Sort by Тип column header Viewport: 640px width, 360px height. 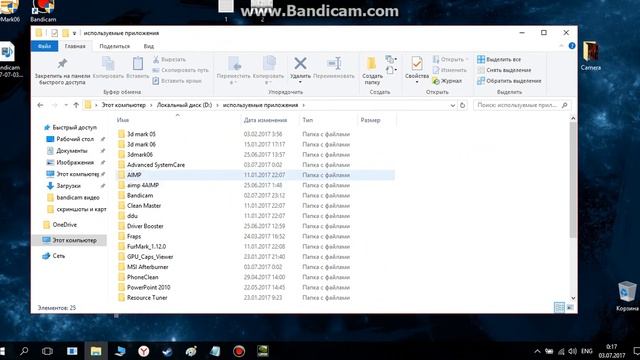coord(308,120)
